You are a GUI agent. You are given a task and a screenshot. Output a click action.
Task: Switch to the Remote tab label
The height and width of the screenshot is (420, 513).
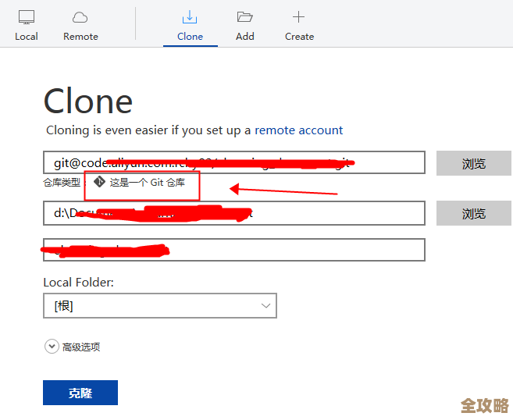pyautogui.click(x=80, y=37)
